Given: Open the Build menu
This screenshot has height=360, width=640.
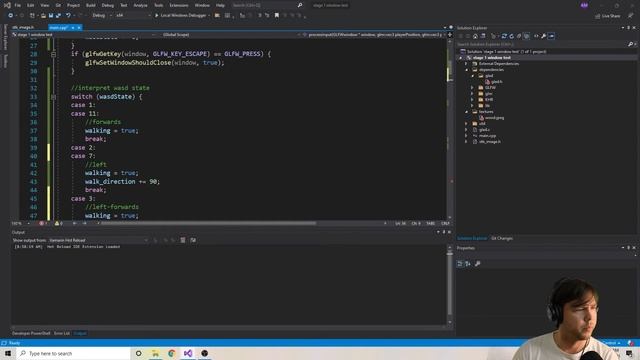Looking at the screenshot, I should [x=91, y=5].
